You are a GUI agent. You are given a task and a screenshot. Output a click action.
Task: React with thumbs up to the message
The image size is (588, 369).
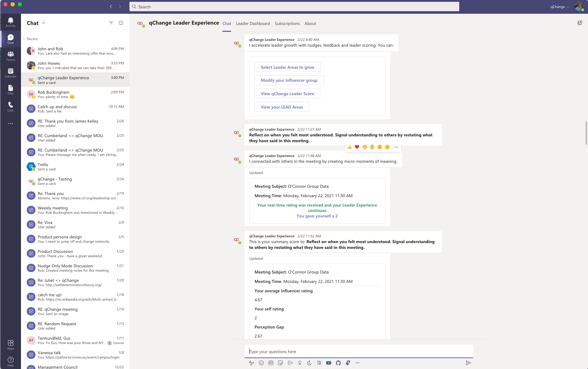click(x=349, y=147)
